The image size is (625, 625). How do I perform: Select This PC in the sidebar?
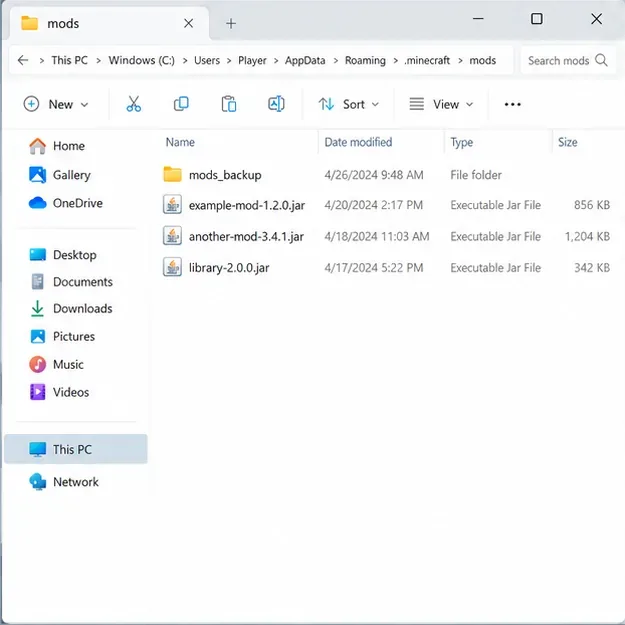point(76,449)
